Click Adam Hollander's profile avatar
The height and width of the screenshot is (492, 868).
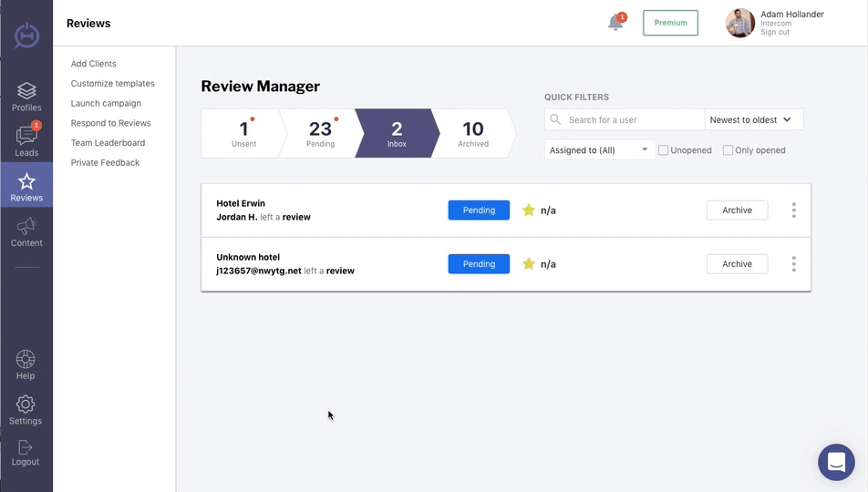point(740,23)
